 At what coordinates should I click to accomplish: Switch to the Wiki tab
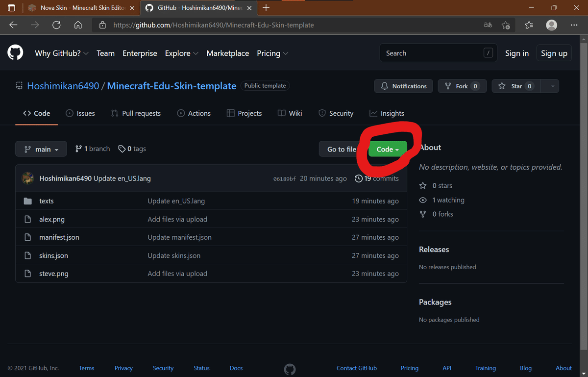290,113
